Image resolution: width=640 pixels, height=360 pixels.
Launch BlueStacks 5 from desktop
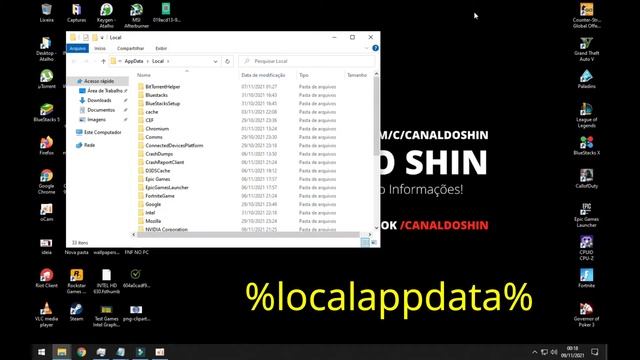(47, 112)
